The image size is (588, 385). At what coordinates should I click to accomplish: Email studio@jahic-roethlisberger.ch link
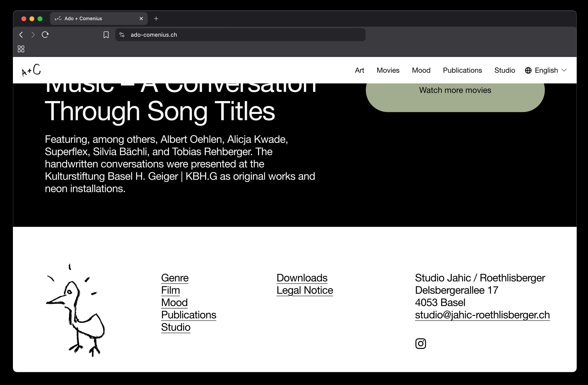pyautogui.click(x=482, y=315)
